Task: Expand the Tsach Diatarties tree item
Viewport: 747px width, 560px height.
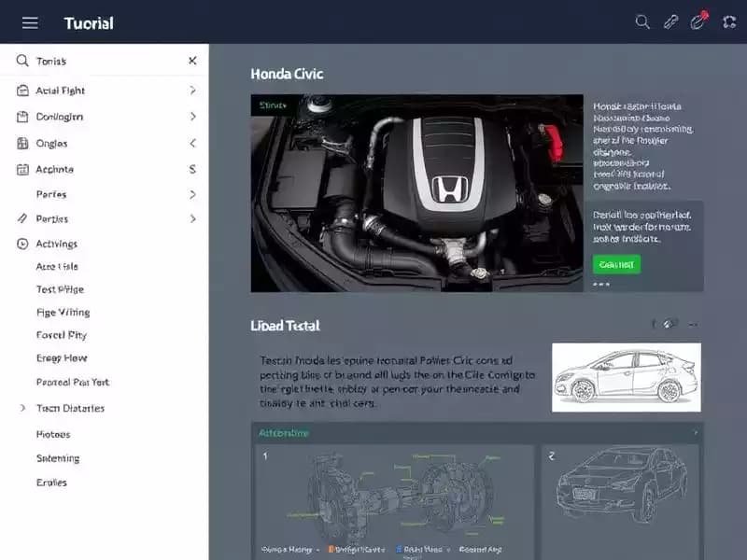Action: click(x=22, y=408)
